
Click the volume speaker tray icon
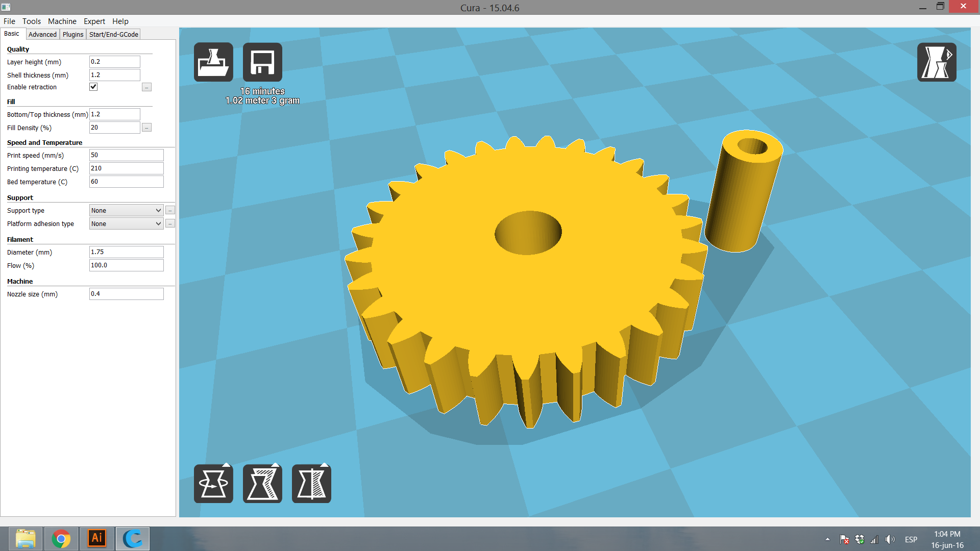[890, 539]
